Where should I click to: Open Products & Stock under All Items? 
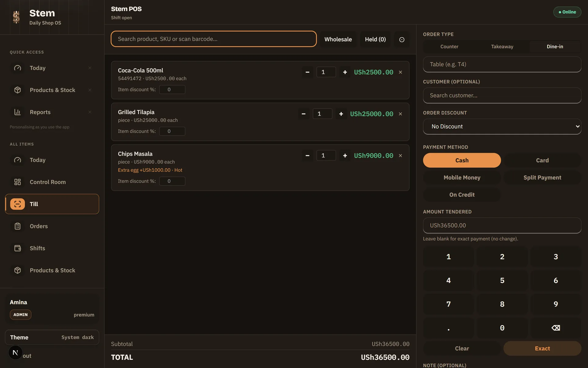(x=52, y=270)
